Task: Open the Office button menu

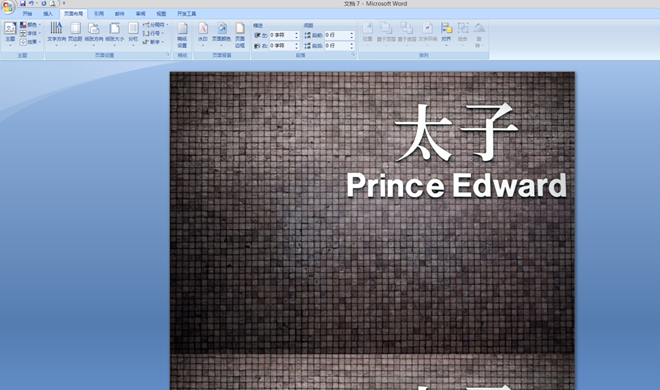Action: click(8, 7)
